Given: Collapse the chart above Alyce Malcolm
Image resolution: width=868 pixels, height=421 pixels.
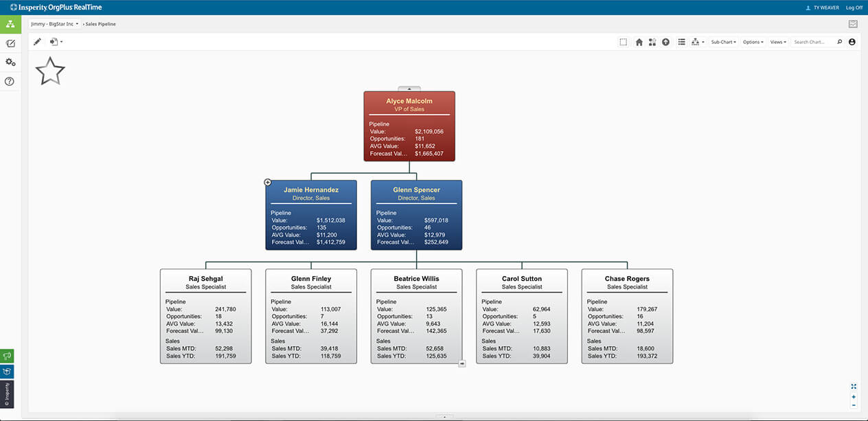Looking at the screenshot, I should pyautogui.click(x=409, y=89).
